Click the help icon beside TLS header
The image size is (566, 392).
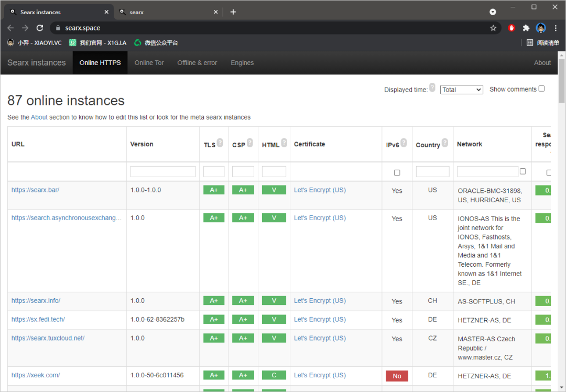tap(220, 143)
